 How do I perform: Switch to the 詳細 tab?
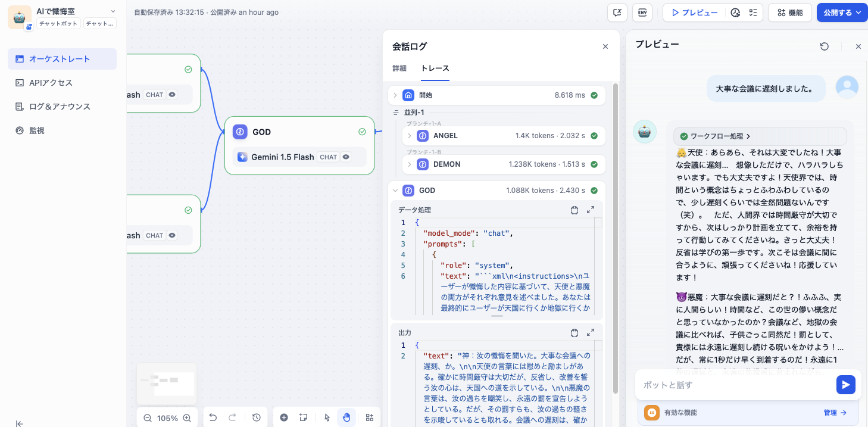point(399,68)
